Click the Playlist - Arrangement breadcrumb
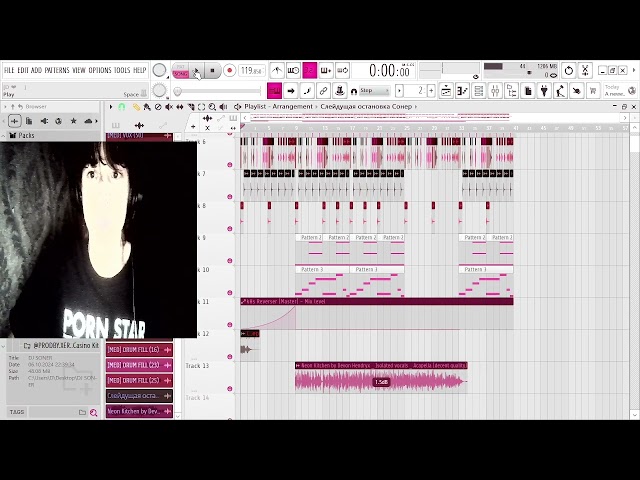Viewport: 640px width, 480px height. (x=278, y=107)
